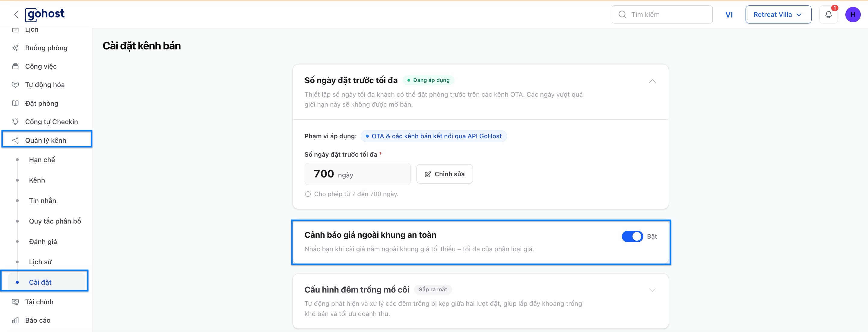
Task: Click the Sắp ra mắt badge
Action: click(433, 290)
